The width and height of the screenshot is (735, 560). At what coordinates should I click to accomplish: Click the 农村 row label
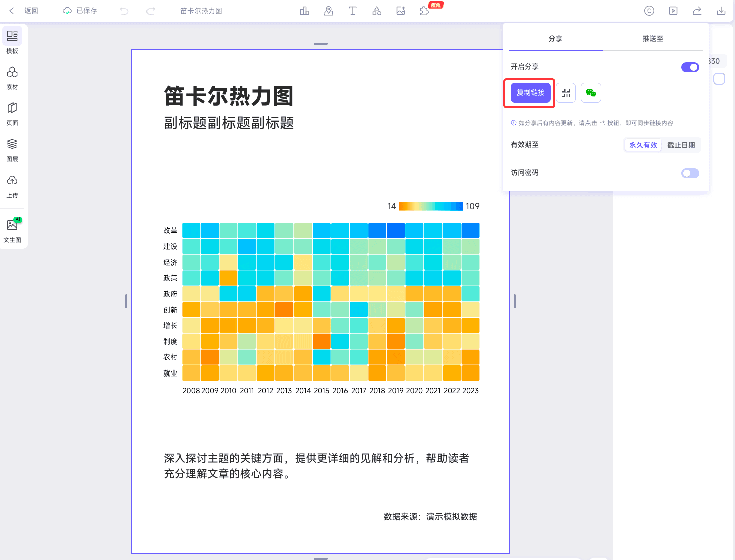(170, 357)
